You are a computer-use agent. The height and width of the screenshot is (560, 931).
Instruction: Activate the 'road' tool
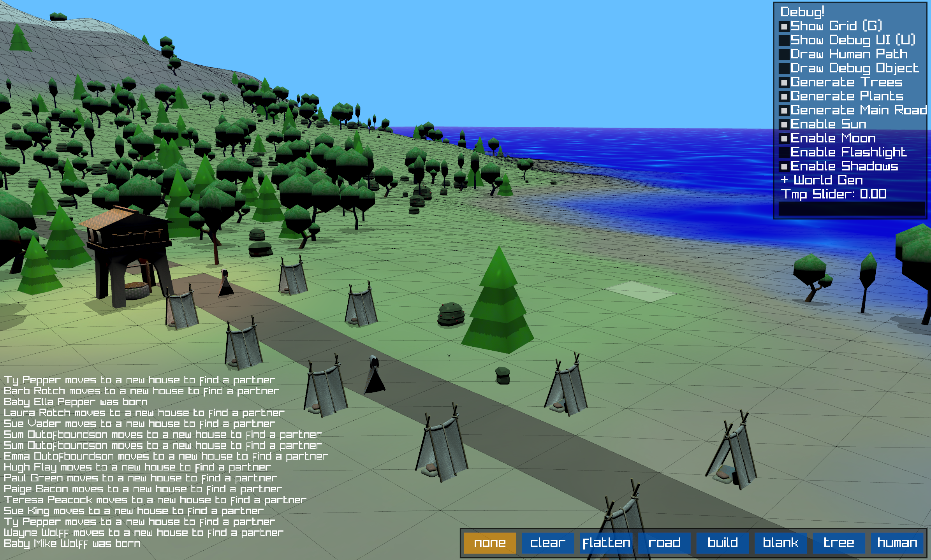[664, 543]
